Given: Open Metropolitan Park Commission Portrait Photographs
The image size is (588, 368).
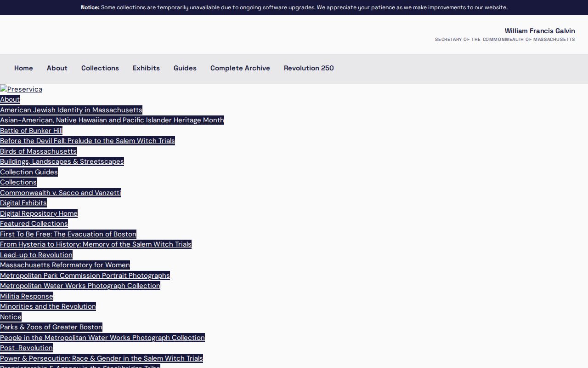Looking at the screenshot, I should [85, 276].
